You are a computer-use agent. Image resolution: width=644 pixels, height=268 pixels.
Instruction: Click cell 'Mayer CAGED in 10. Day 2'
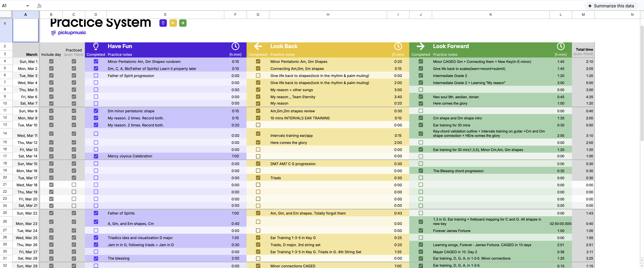[x=491, y=252]
